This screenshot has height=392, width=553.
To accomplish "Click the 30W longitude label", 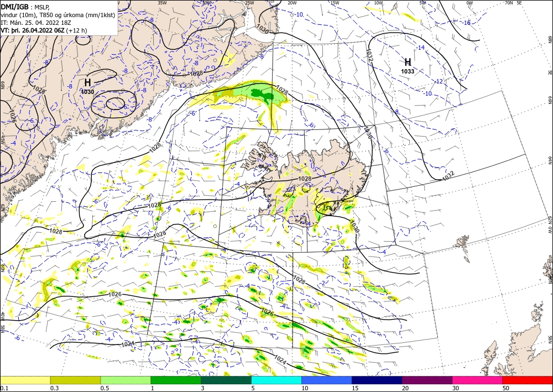I will point(207,3).
